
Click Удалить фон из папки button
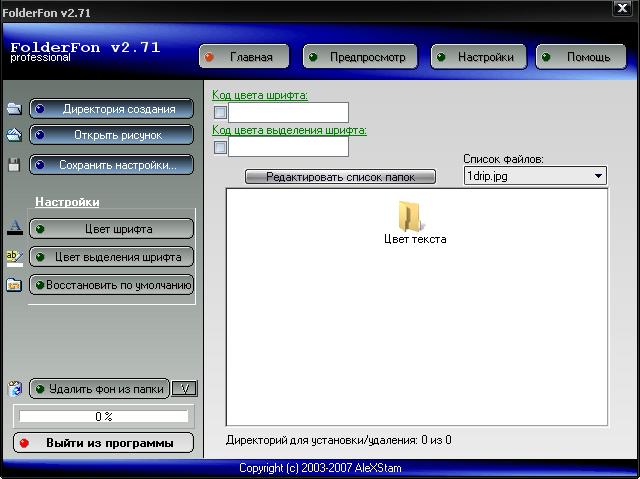[99, 389]
